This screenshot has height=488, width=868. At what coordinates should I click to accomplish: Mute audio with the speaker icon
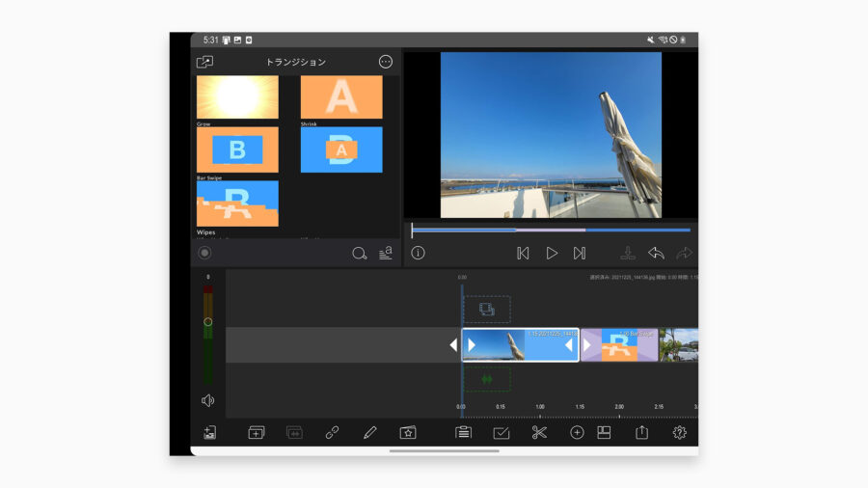click(208, 400)
